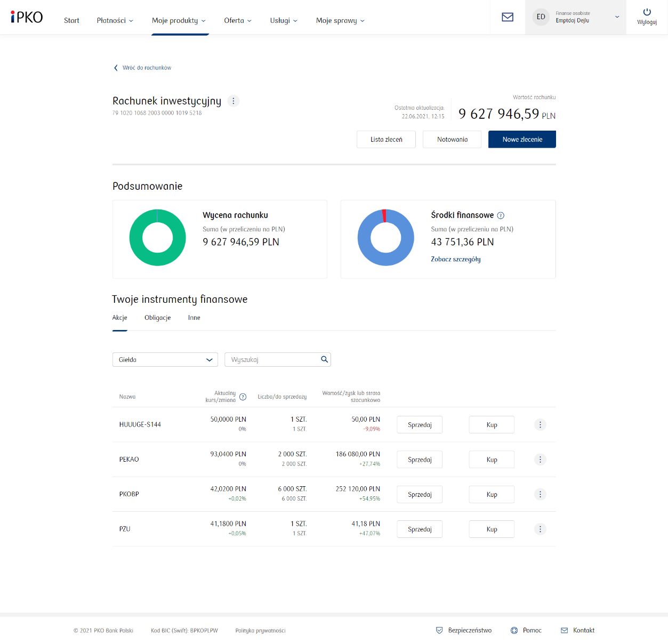Click the Wyszukaj search field
This screenshot has width=668, height=644.
[278, 359]
